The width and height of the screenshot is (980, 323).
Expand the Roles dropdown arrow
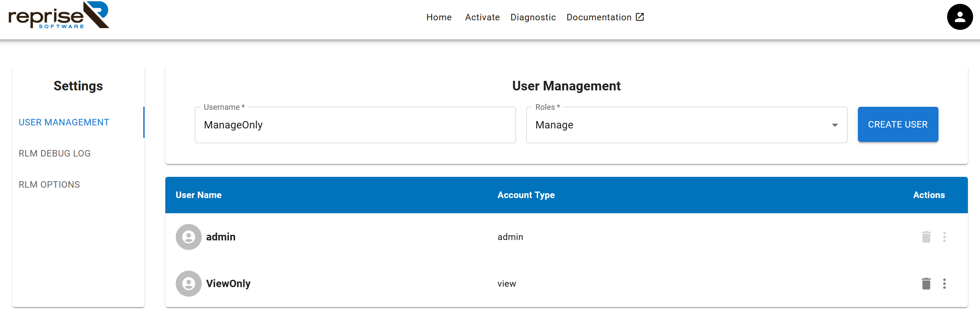(x=835, y=125)
